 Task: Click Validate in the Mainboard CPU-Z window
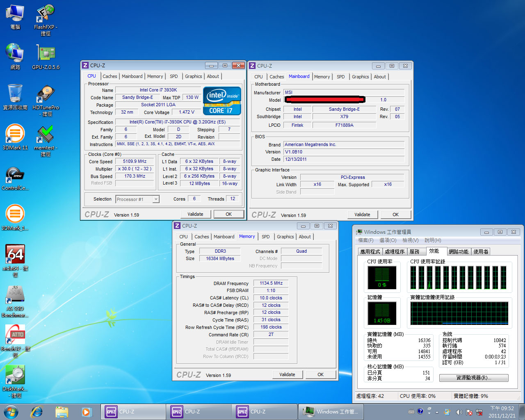pos(362,215)
